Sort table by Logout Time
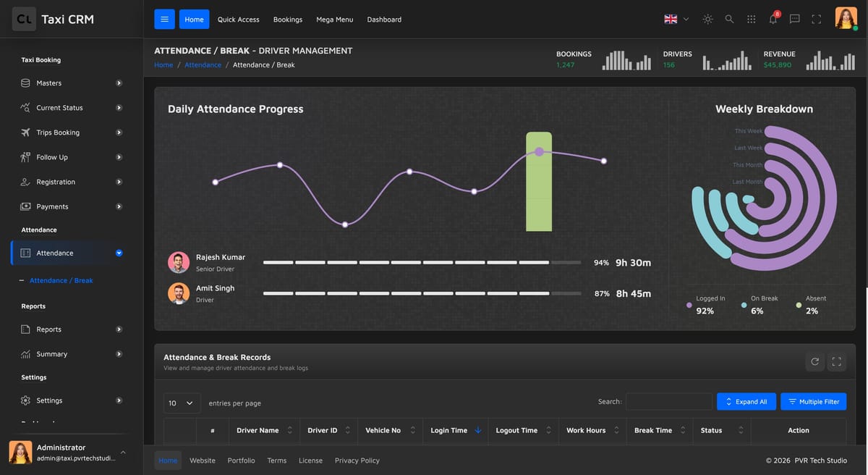Viewport: 868px width, 475px height. pyautogui.click(x=524, y=430)
